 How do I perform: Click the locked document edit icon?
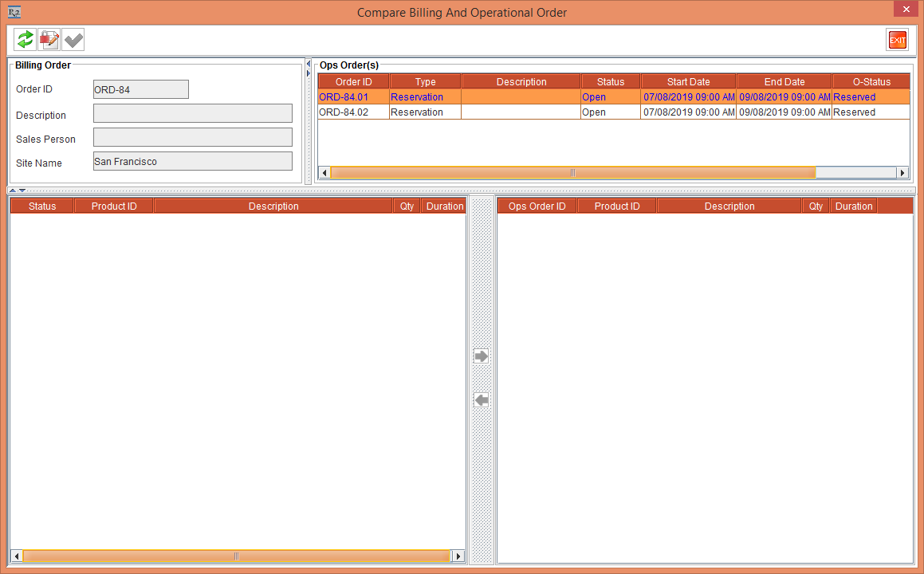point(49,39)
